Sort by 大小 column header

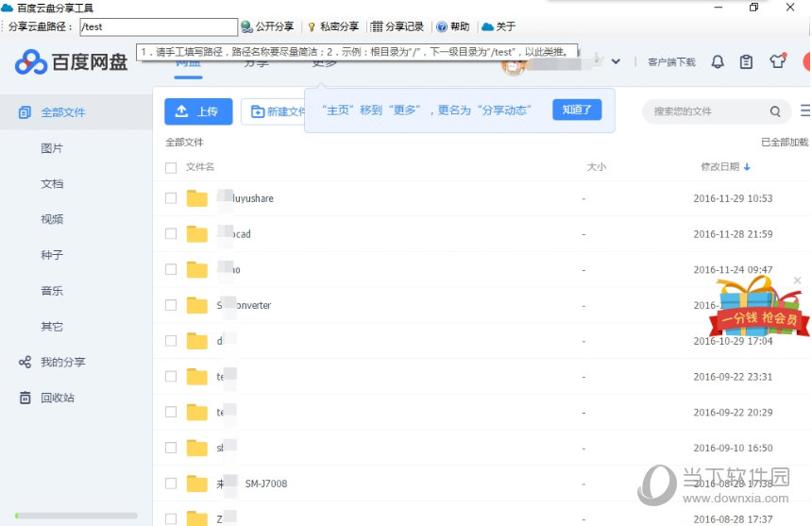[596, 167]
